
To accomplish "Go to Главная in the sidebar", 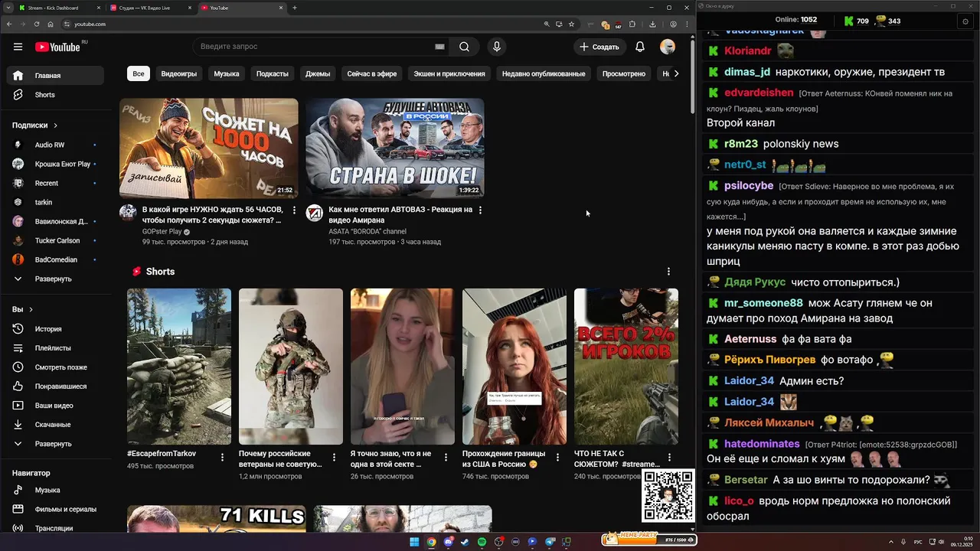I will tap(55, 76).
